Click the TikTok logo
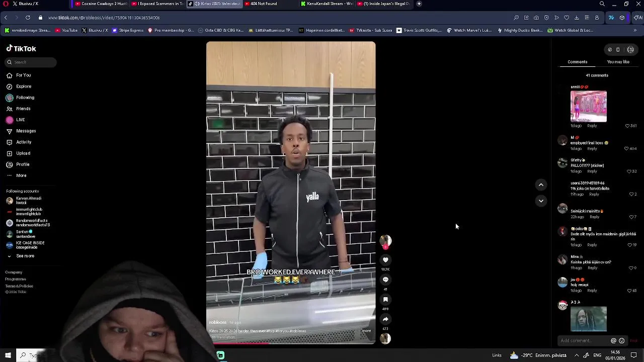The height and width of the screenshot is (362, 644). [21, 49]
